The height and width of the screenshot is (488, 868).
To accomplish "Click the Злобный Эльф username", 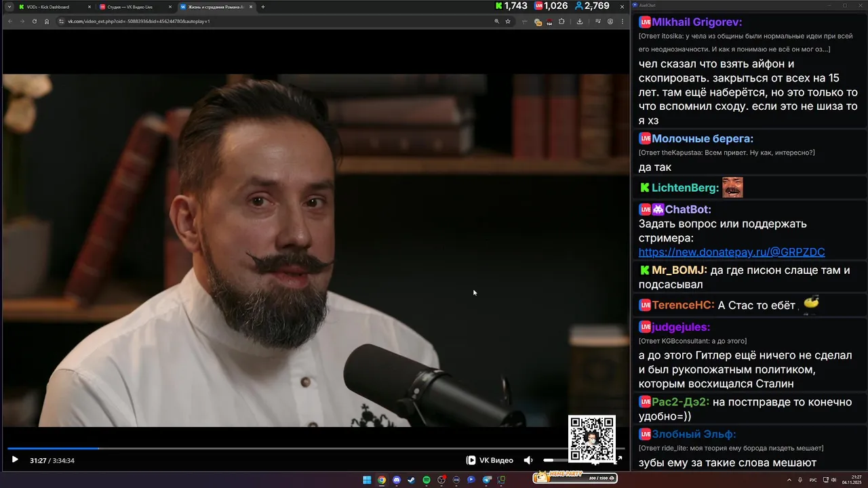I will click(x=694, y=434).
